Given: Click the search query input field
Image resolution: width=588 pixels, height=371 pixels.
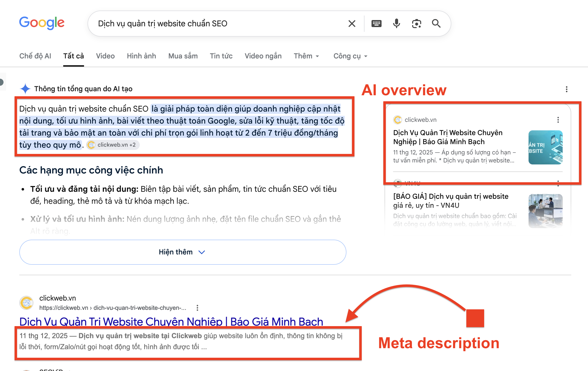Looking at the screenshot, I should [218, 24].
